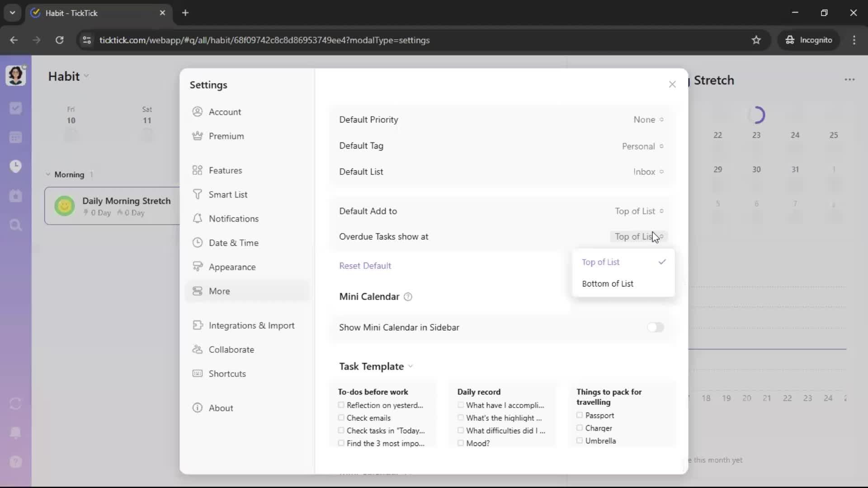
Task: Click the Reset Default link
Action: click(365, 266)
